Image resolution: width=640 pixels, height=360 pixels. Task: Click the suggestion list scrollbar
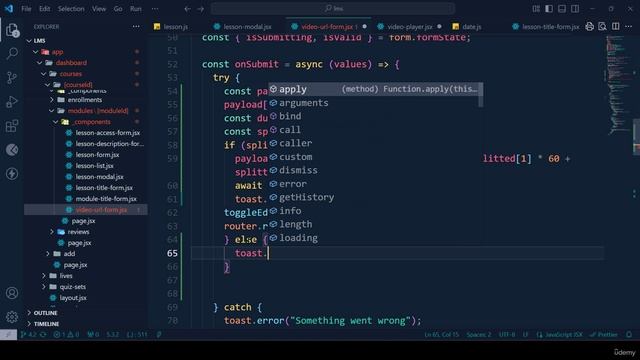tap(480, 95)
